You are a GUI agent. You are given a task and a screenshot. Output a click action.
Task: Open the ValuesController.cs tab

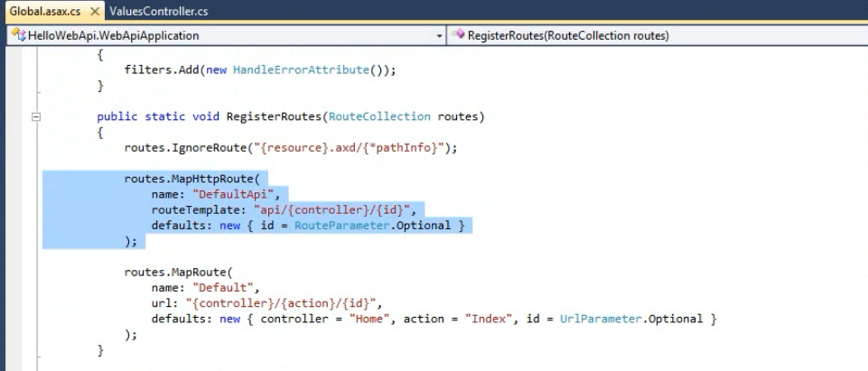(x=159, y=12)
